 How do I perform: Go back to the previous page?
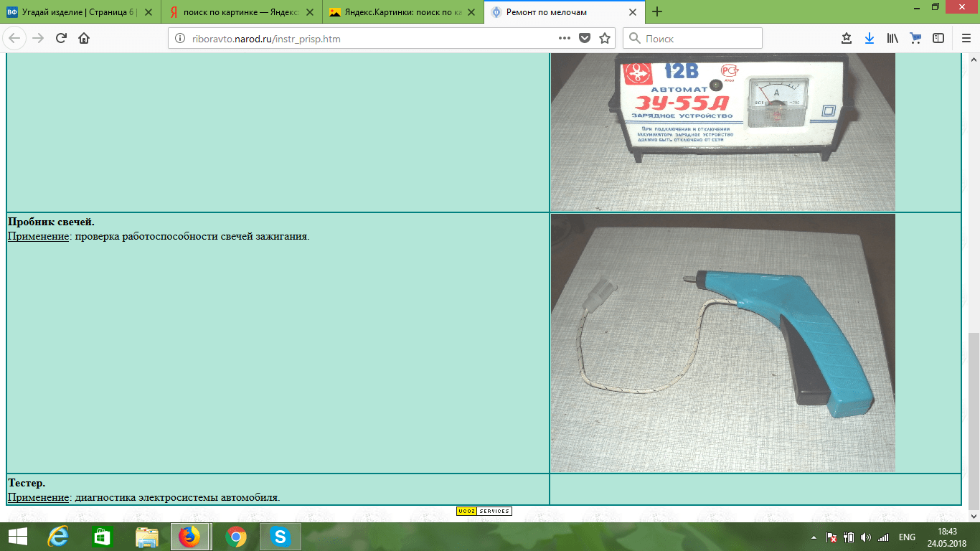tap(15, 39)
